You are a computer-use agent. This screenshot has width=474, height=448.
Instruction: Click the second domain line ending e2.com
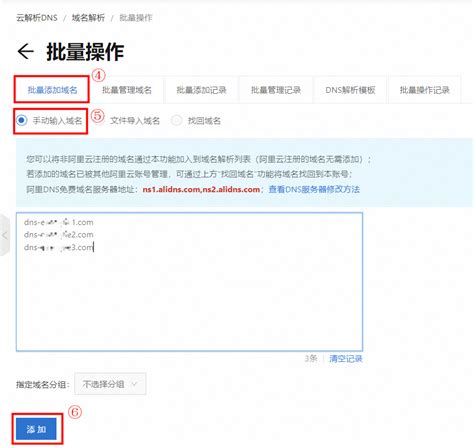59,235
